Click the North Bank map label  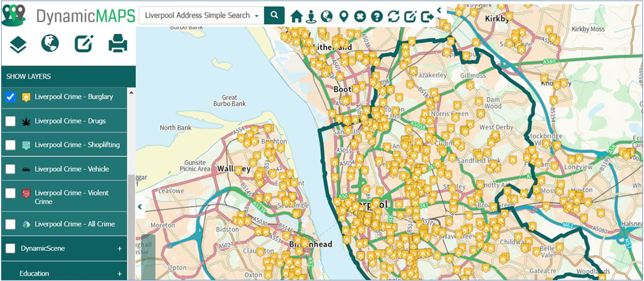tap(175, 128)
